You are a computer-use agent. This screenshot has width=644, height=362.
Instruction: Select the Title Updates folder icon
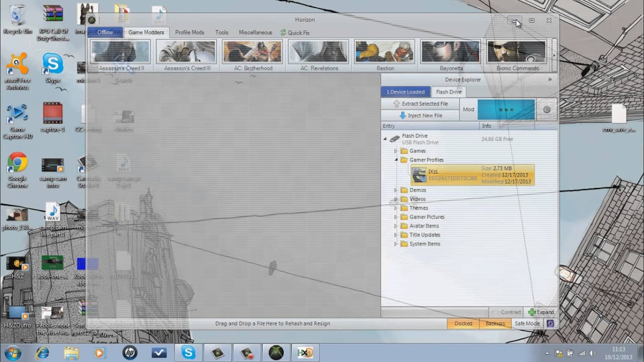pyautogui.click(x=404, y=235)
